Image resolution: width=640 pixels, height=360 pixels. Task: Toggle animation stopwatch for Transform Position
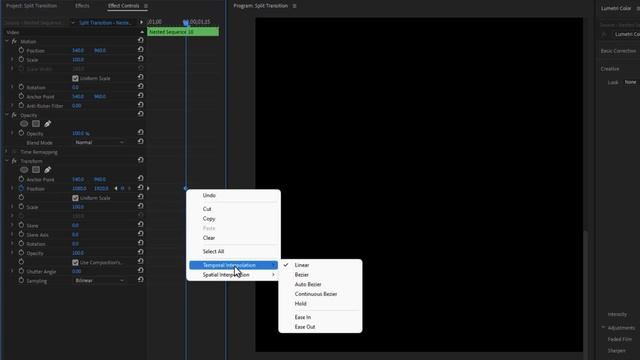(21, 189)
